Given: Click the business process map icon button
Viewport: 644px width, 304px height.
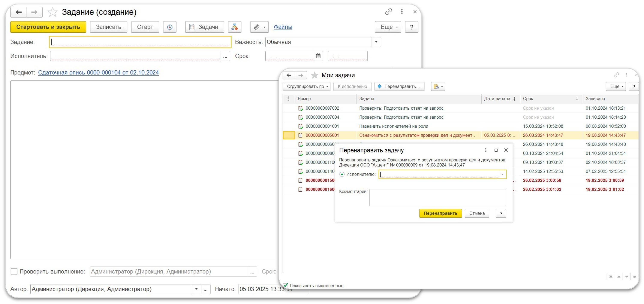Looking at the screenshot, I should pyautogui.click(x=235, y=27).
